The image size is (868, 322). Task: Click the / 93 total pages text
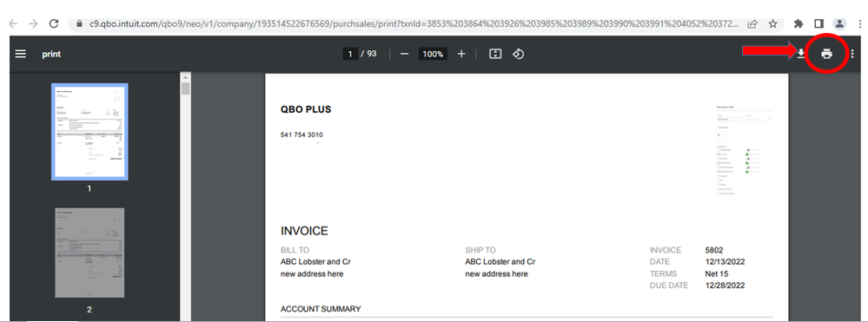point(368,54)
